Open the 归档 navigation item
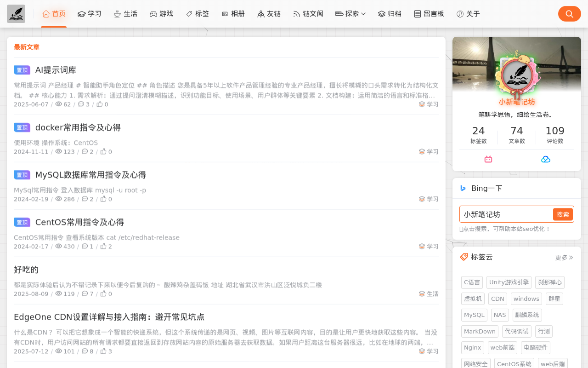This screenshot has height=368, width=588. tap(390, 14)
